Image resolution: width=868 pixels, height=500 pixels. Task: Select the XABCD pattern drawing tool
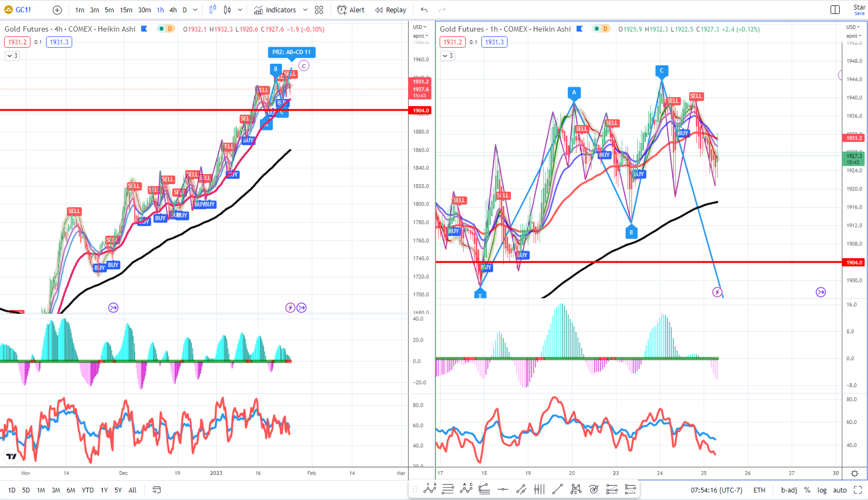click(430, 489)
